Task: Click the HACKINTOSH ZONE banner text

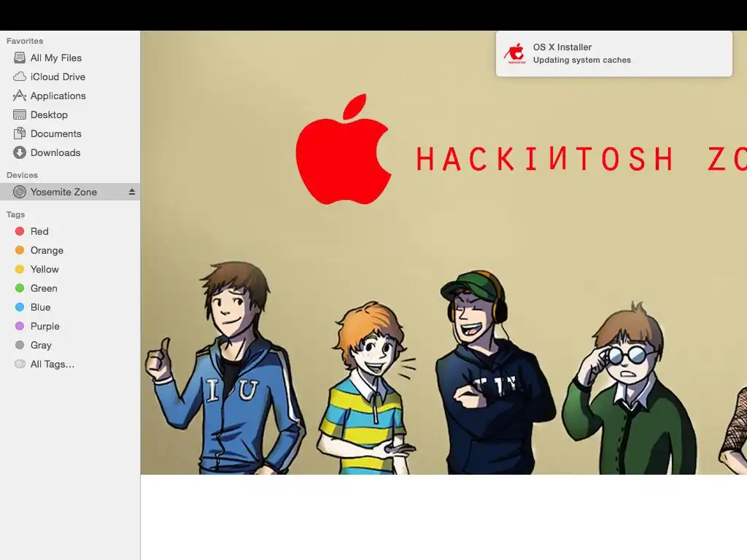Action: click(x=581, y=158)
